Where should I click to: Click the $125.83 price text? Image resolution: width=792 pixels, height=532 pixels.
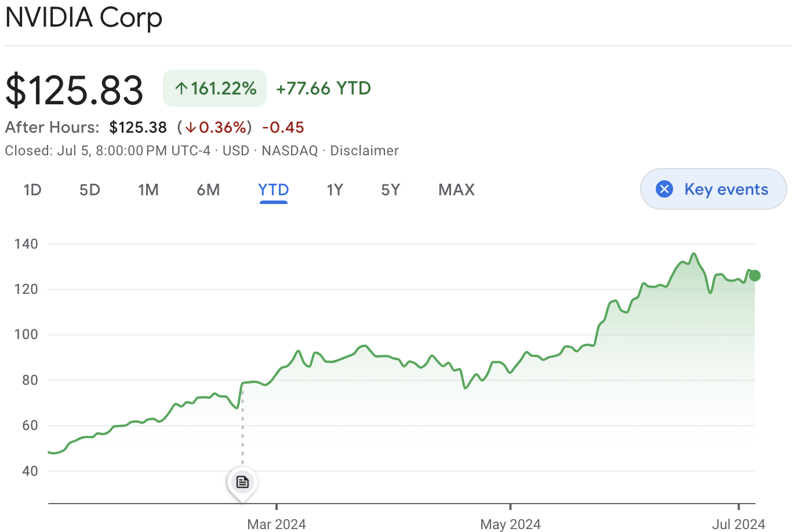74,90
